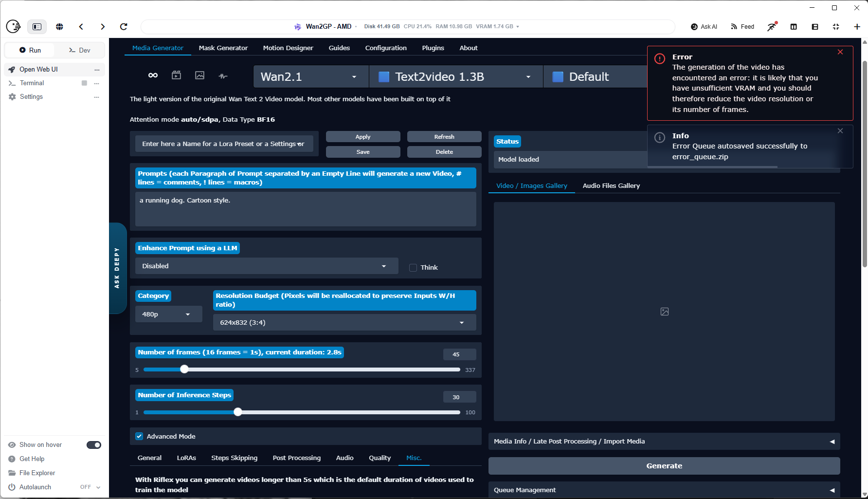Screen dimensions: 868x499
Task: Click the Number of frames slider handle
Action: click(184, 370)
